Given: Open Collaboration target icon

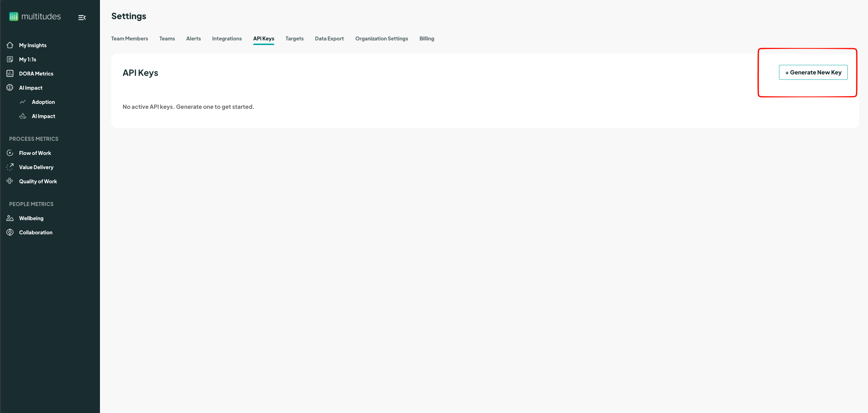Looking at the screenshot, I should pos(10,232).
